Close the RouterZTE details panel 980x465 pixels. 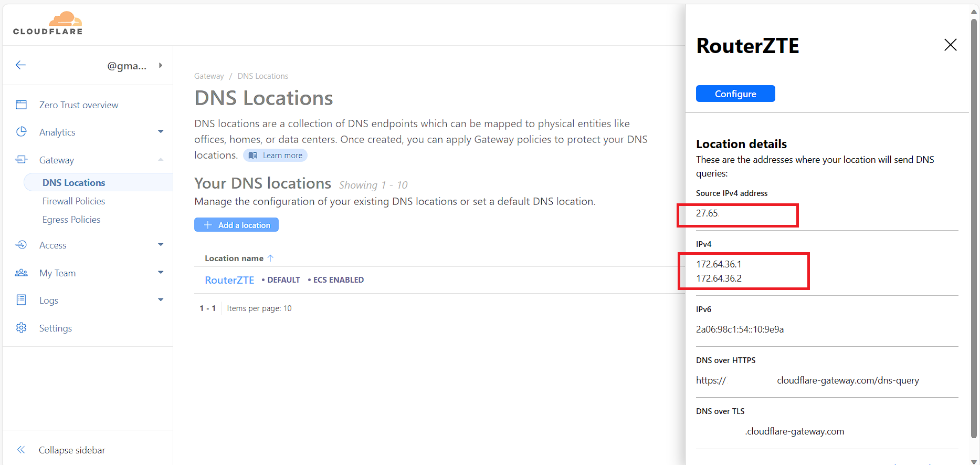pyautogui.click(x=950, y=45)
